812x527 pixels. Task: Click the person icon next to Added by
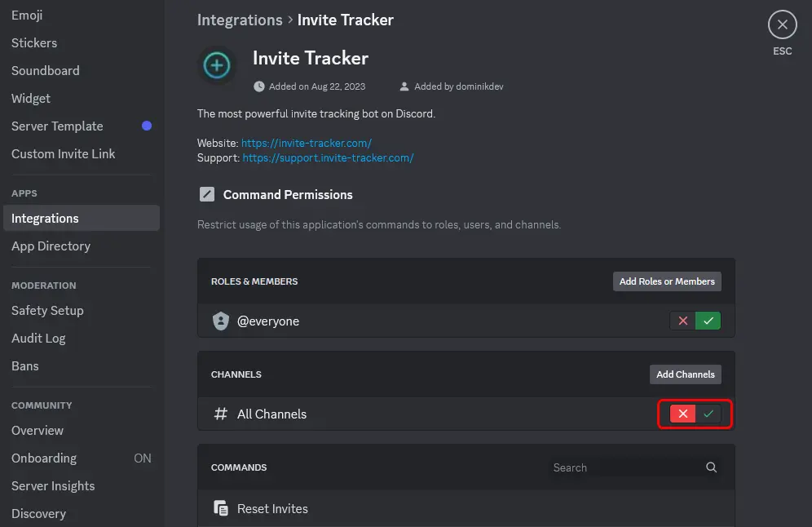[404, 86]
